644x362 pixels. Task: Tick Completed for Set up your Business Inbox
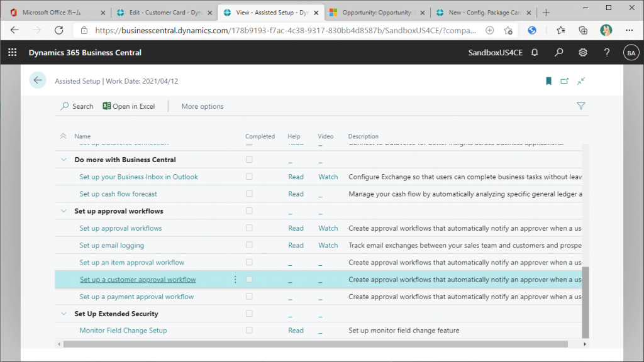pos(249,177)
